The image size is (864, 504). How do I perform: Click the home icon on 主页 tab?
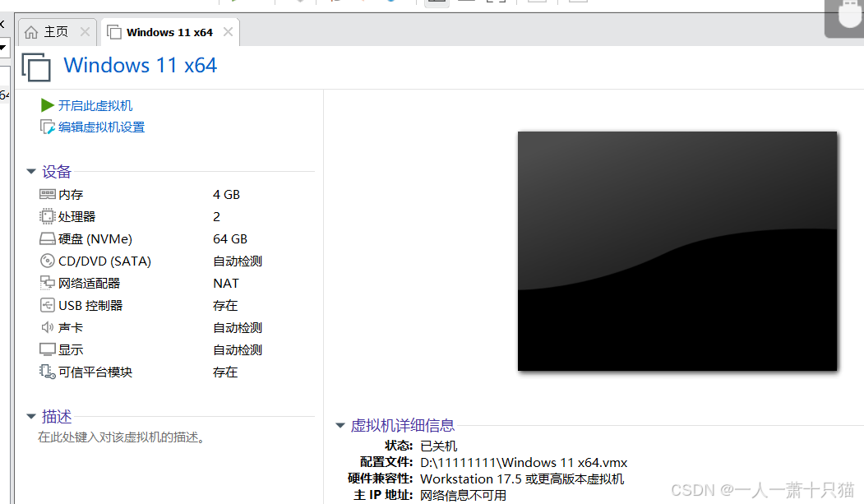[x=31, y=32]
